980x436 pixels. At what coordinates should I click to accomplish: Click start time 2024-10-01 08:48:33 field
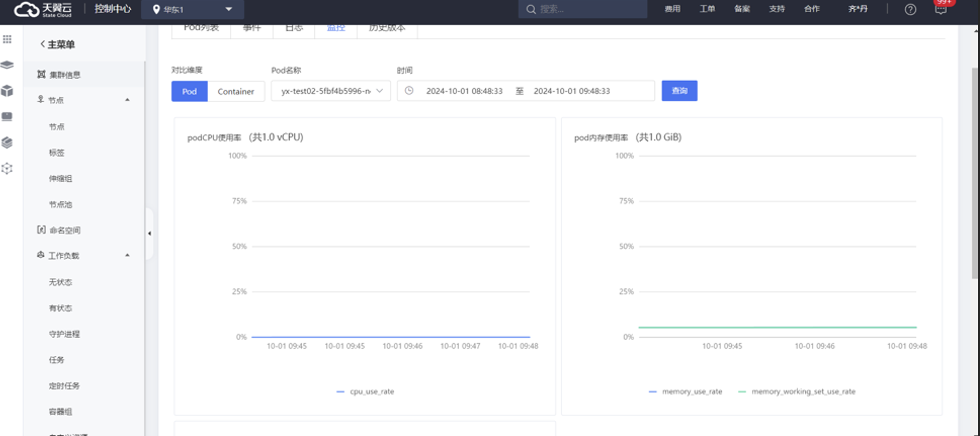pyautogui.click(x=464, y=91)
